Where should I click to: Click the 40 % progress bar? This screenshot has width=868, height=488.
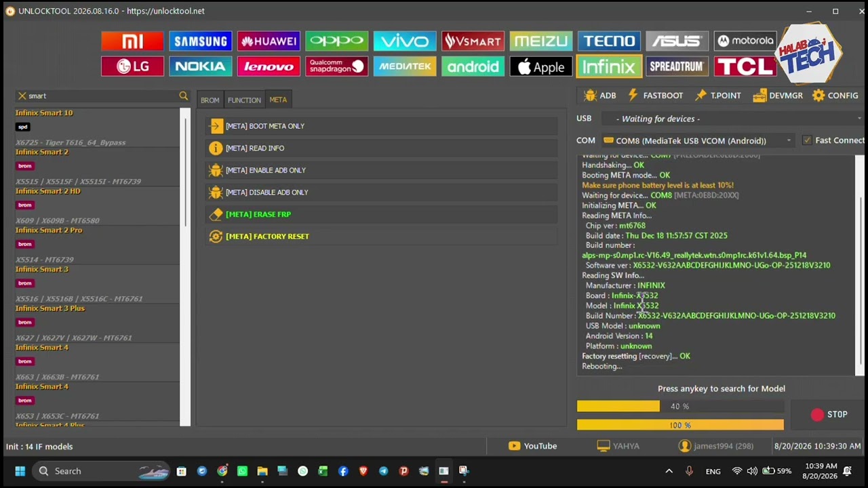[x=680, y=406]
